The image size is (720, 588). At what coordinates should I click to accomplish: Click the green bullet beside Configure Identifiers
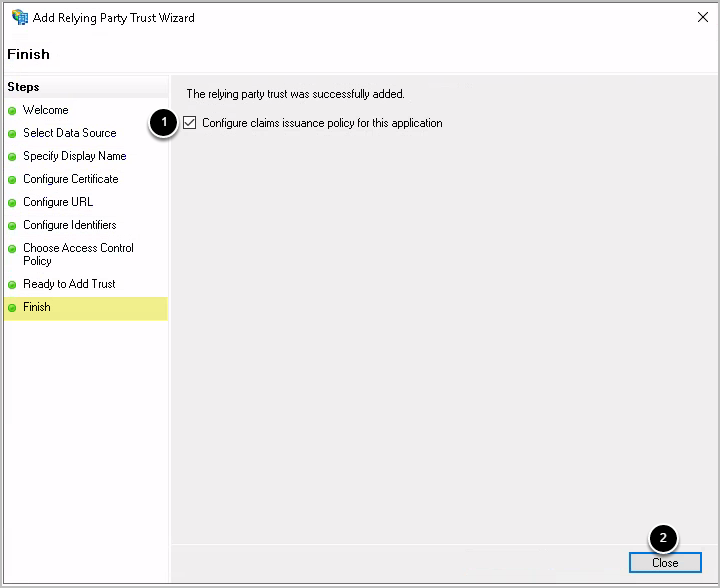click(12, 226)
